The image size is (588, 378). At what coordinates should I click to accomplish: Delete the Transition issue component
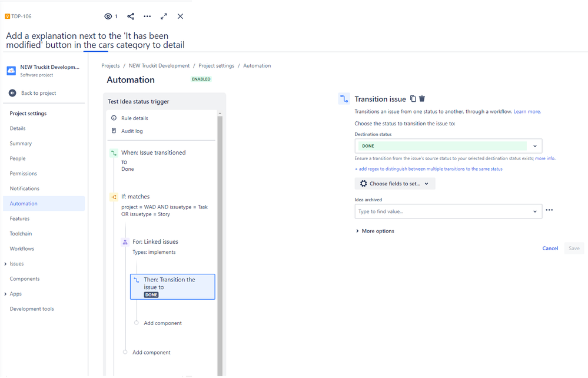[x=422, y=99]
